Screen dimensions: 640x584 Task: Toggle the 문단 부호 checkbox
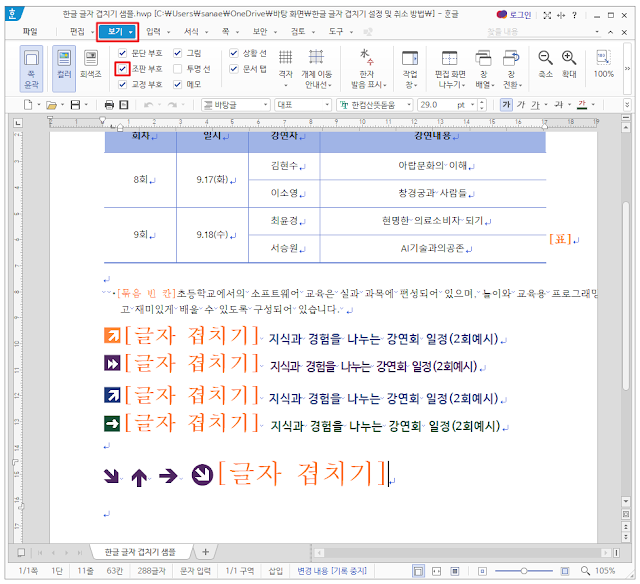(x=122, y=53)
